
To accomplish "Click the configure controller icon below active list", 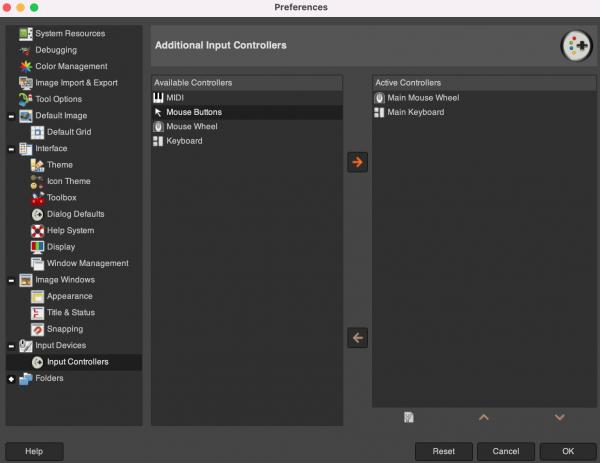I will pos(409,417).
